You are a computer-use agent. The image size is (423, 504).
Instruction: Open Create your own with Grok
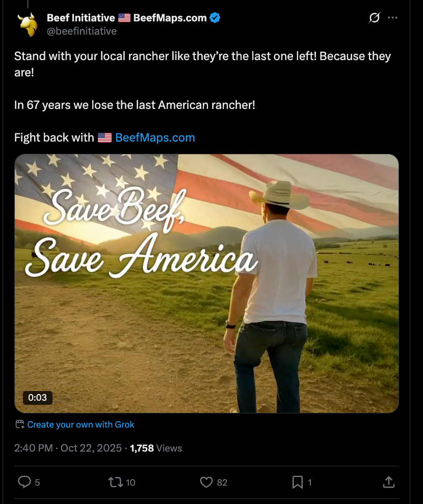pos(81,425)
